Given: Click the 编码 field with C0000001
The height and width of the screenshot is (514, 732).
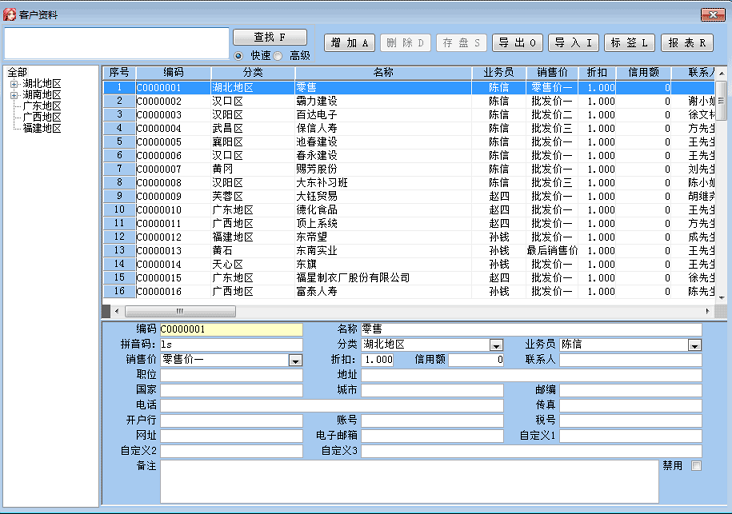Looking at the screenshot, I should point(232,330).
